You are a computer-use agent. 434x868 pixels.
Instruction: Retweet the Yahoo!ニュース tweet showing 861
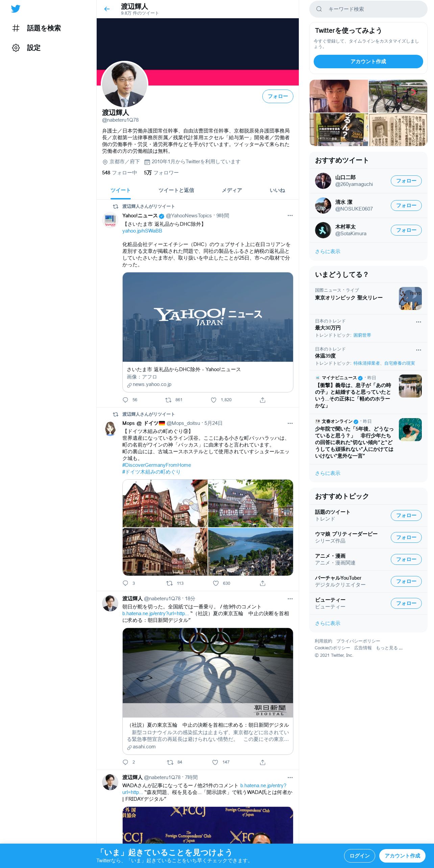[x=168, y=400]
